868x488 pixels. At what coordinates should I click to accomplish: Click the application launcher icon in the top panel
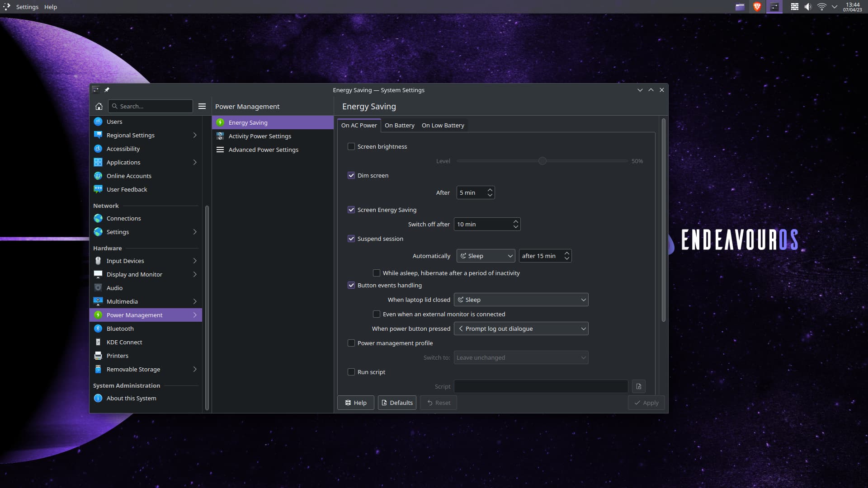(6, 7)
